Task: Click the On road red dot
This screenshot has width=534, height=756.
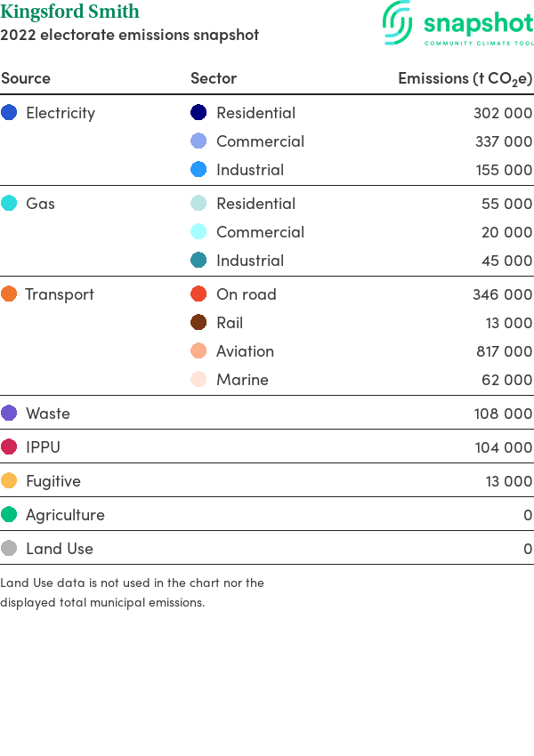Action: point(198,294)
